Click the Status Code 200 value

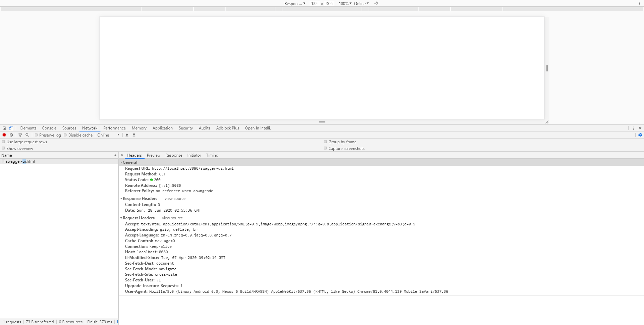(157, 180)
